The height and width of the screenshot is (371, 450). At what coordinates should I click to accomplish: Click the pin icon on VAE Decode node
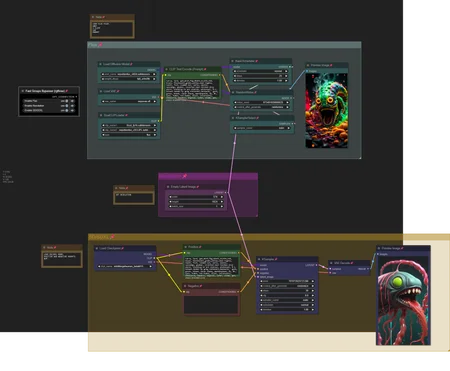pos(352,263)
